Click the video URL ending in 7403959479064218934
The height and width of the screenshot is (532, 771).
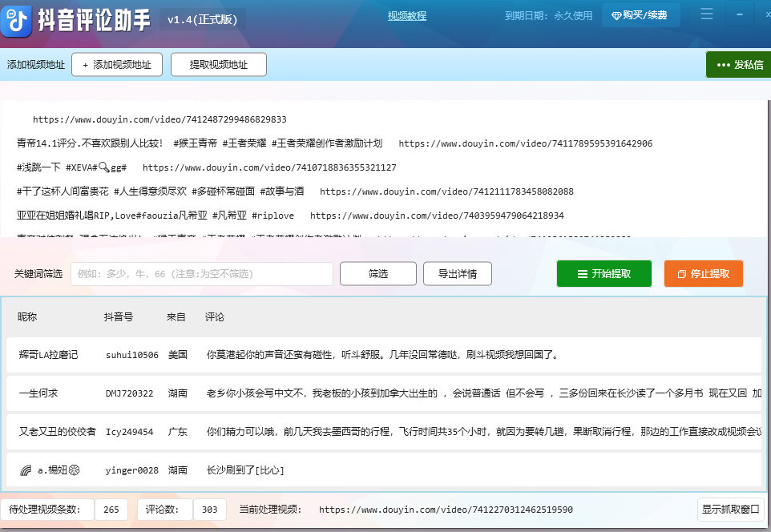pos(437,216)
